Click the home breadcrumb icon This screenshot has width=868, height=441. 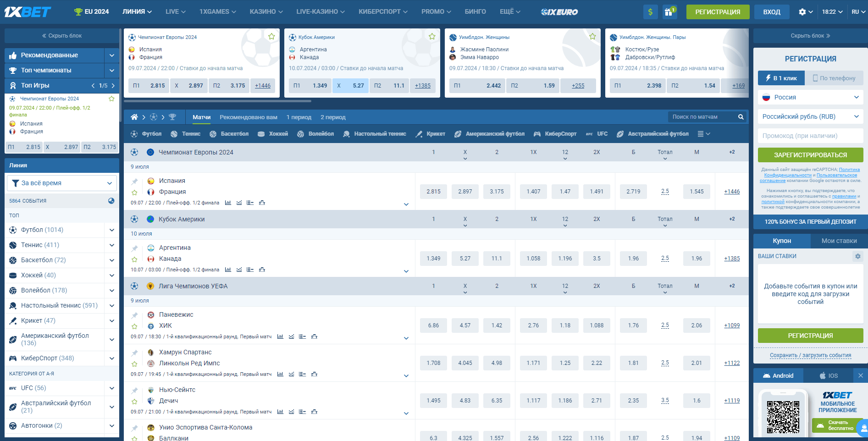point(134,117)
